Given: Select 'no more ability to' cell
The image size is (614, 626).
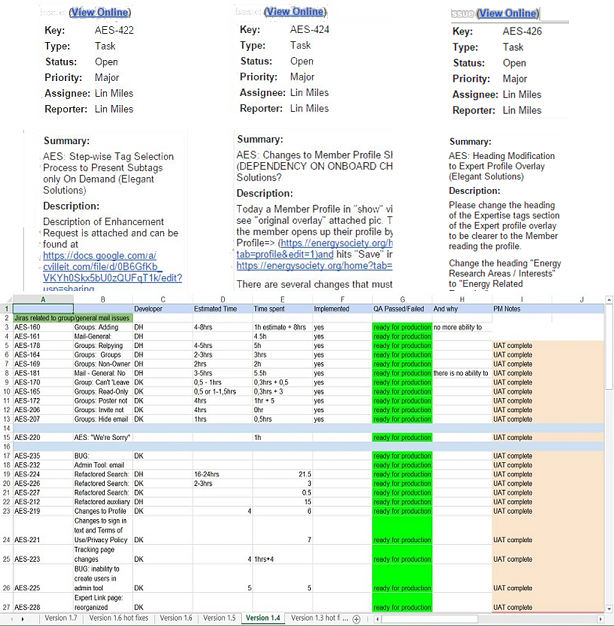Looking at the screenshot, I should click(x=462, y=327).
